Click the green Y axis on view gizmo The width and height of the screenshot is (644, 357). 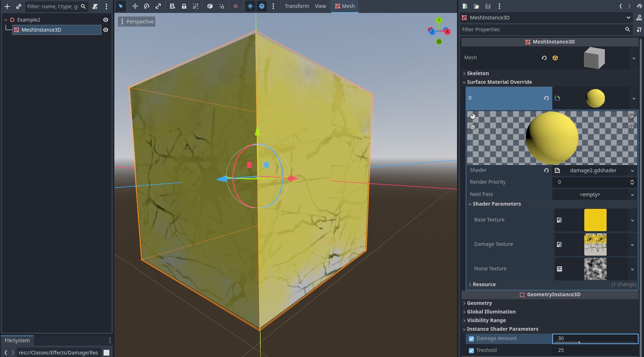pos(439,20)
